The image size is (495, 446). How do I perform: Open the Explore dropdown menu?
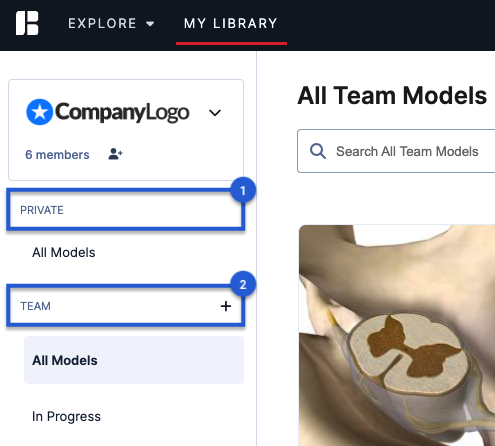(111, 23)
